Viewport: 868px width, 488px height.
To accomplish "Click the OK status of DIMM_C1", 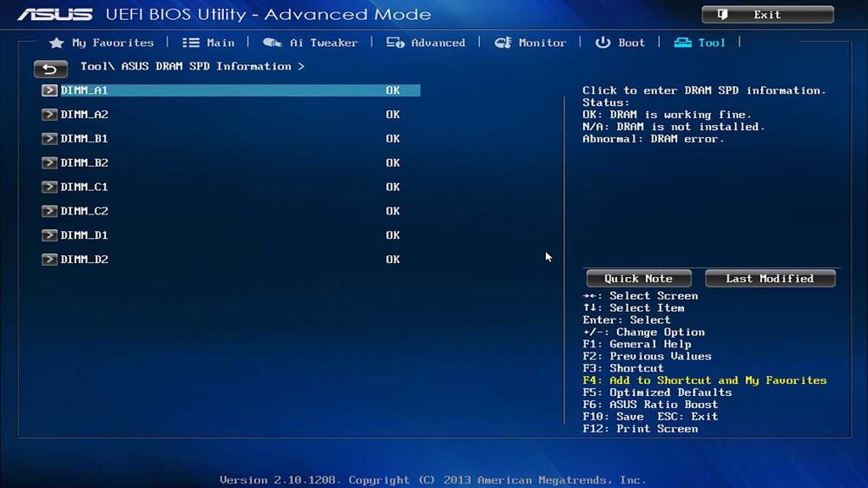I will pyautogui.click(x=392, y=188).
